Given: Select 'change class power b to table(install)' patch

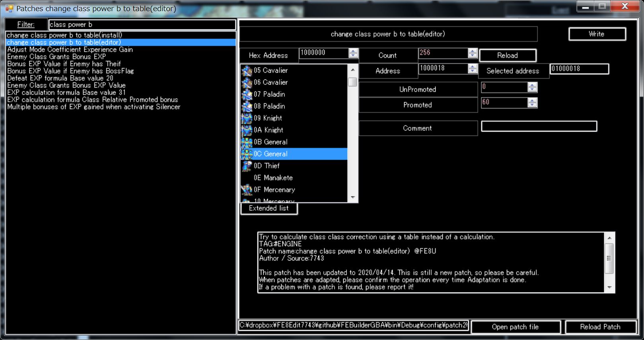Looking at the screenshot, I should coord(64,35).
